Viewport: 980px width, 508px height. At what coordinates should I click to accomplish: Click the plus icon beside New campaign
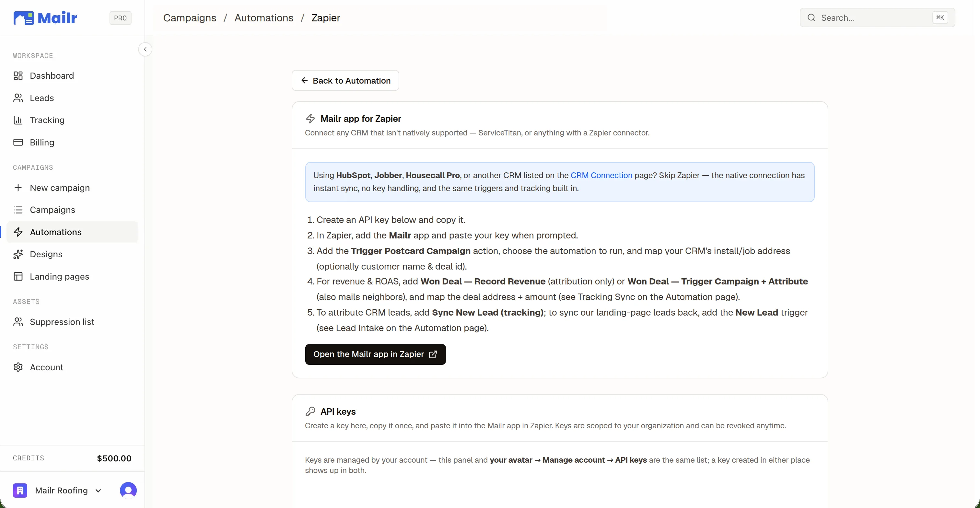[x=18, y=188]
